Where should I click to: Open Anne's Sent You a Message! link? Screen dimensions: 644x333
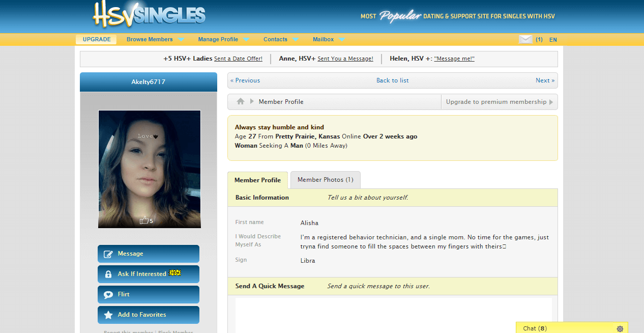[345, 59]
